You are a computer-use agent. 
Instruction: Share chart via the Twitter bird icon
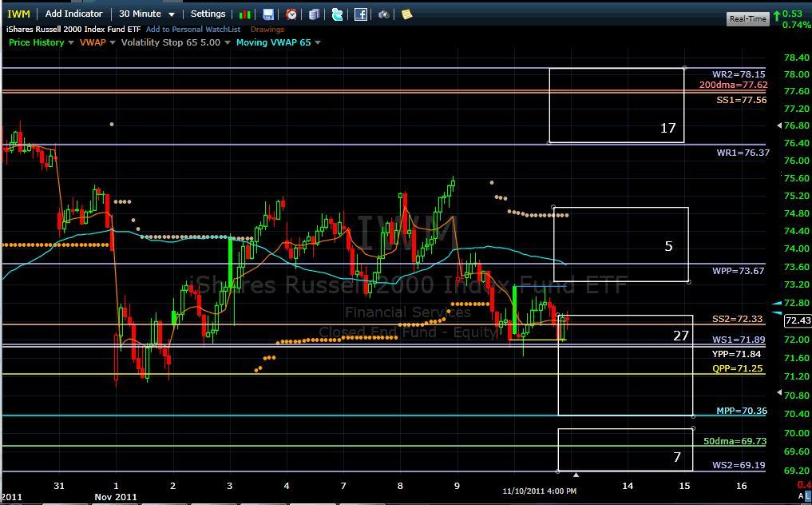pyautogui.click(x=337, y=14)
